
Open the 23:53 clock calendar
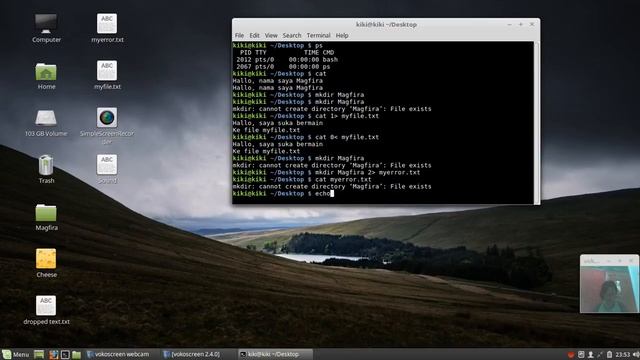(x=622, y=354)
